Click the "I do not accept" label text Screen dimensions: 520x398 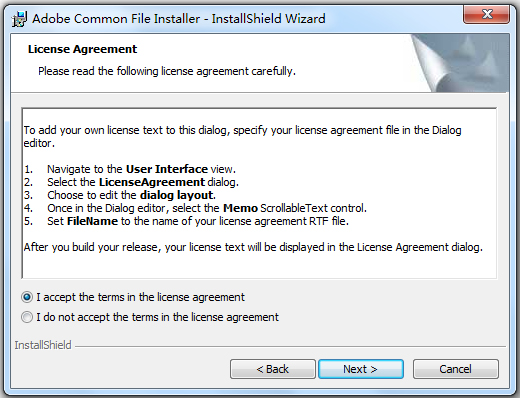click(x=157, y=317)
